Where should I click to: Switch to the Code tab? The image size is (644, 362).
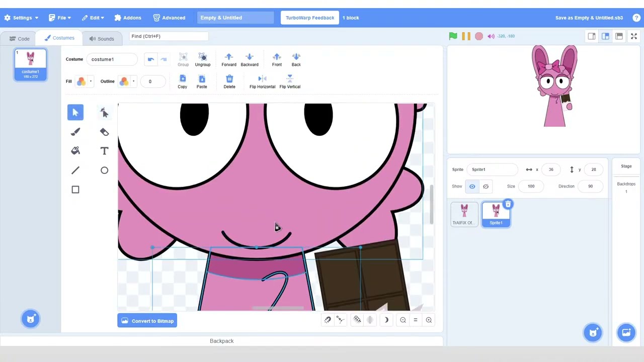[20, 39]
